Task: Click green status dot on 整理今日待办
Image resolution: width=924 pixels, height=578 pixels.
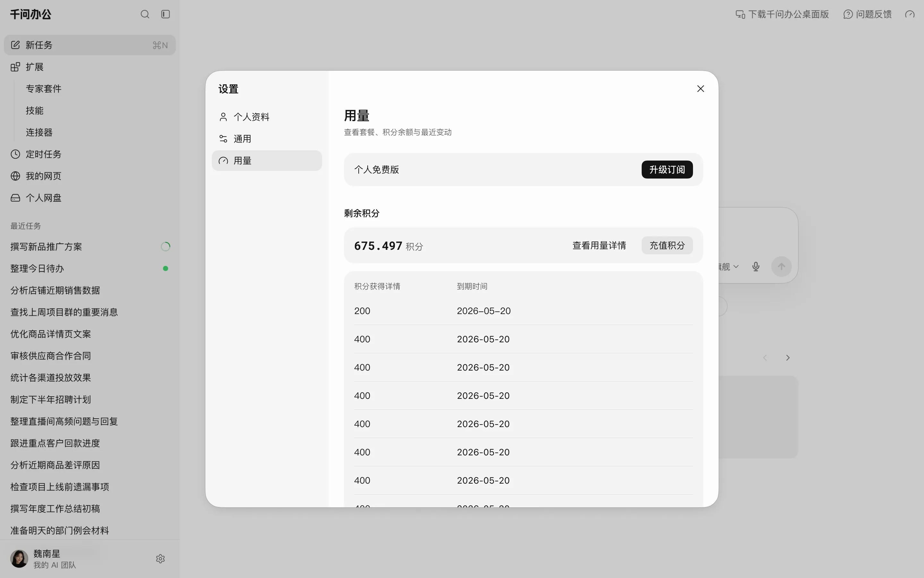Action: click(165, 268)
